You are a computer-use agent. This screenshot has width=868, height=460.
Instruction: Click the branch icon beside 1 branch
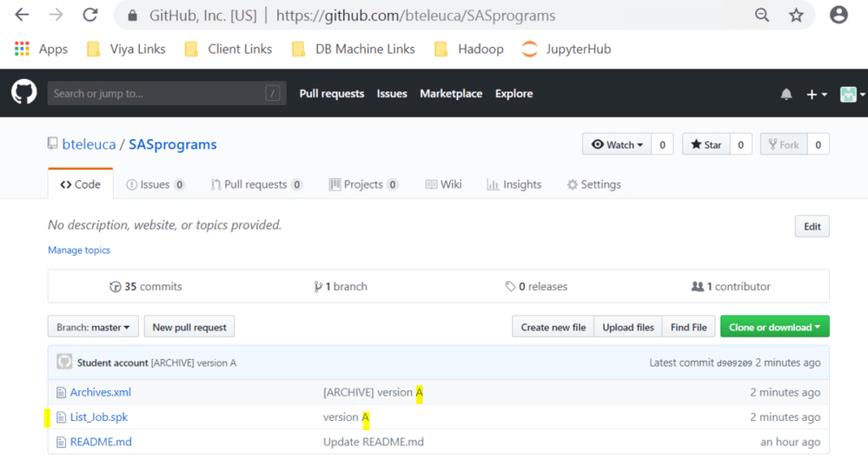coord(318,287)
